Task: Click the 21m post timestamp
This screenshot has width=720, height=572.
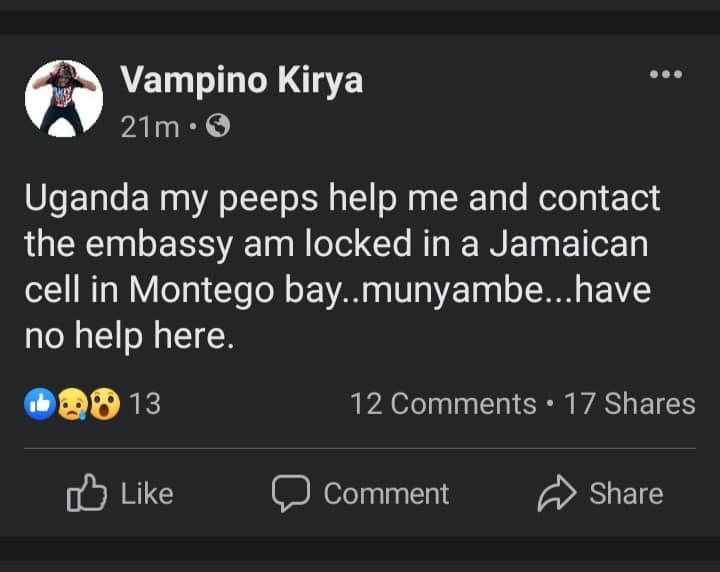Action: tap(149, 127)
